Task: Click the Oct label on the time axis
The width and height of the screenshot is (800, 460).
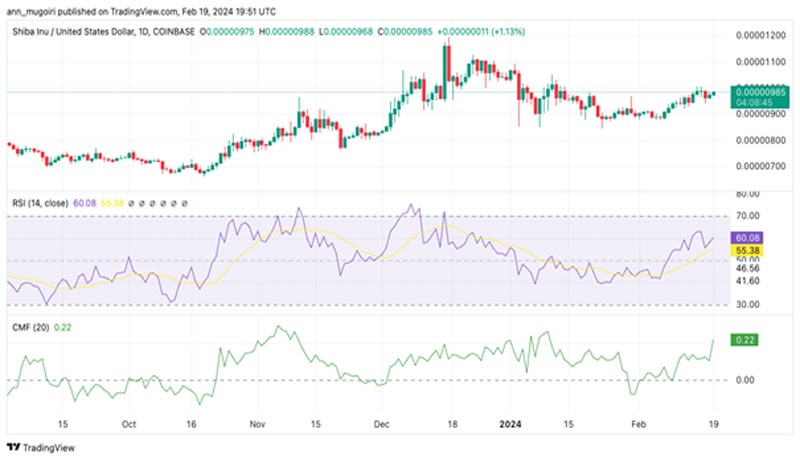Action: [x=128, y=422]
